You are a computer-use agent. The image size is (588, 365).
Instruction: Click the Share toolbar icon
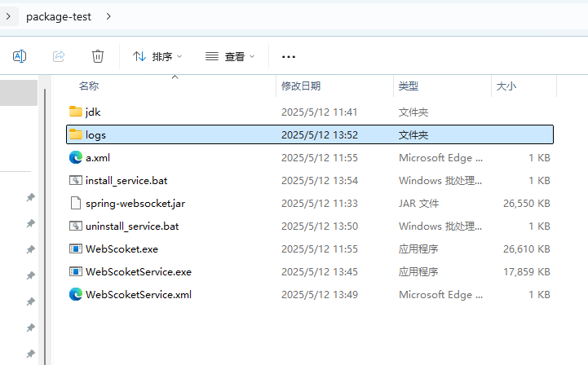pyautogui.click(x=59, y=56)
